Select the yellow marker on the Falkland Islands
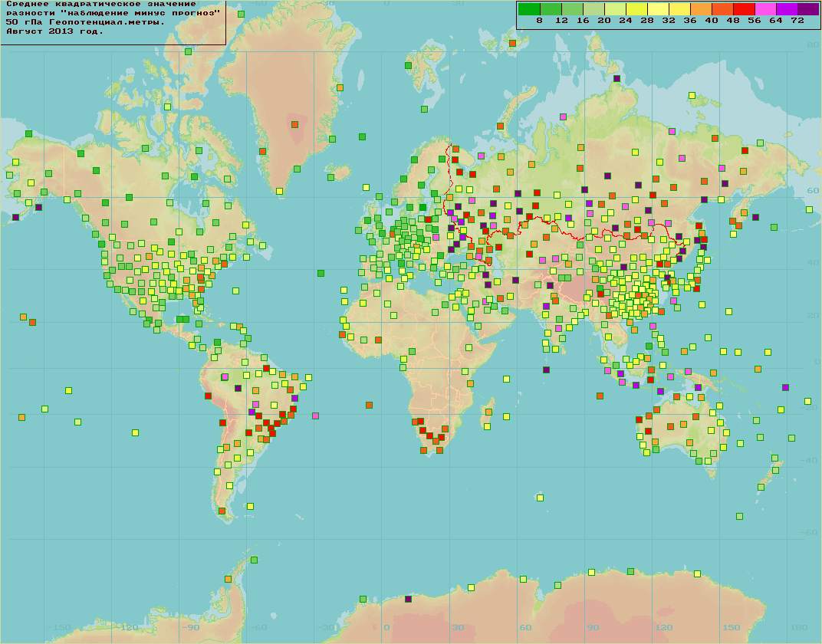This screenshot has height=644, width=822. click(250, 506)
